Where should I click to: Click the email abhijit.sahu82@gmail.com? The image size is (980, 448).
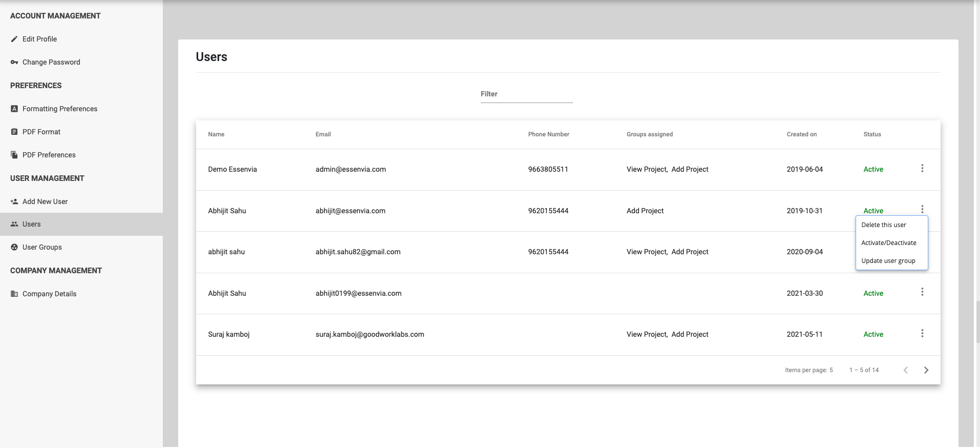tap(358, 252)
